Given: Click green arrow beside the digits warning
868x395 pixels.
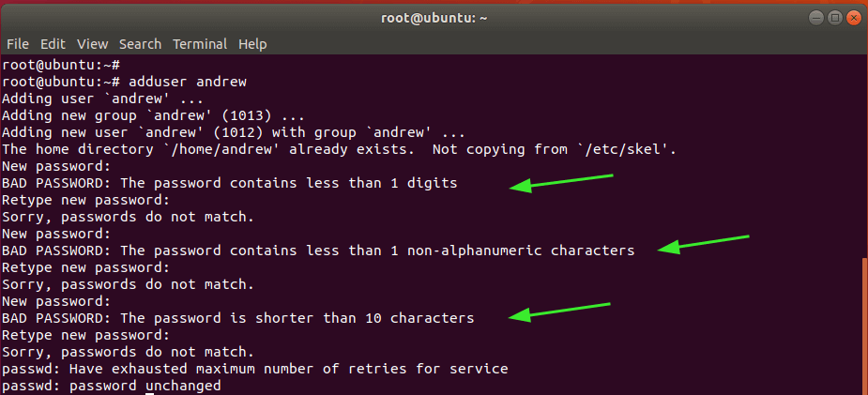Looking at the screenshot, I should 561,182.
